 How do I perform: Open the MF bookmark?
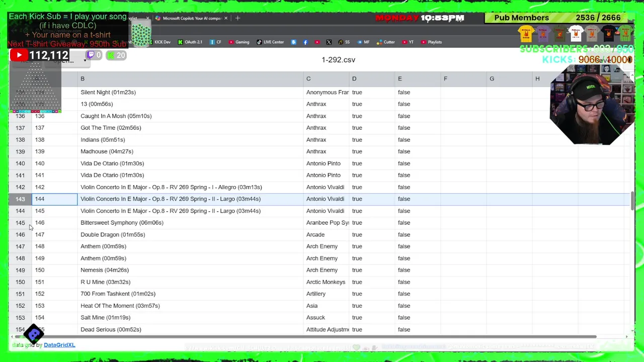(363, 42)
